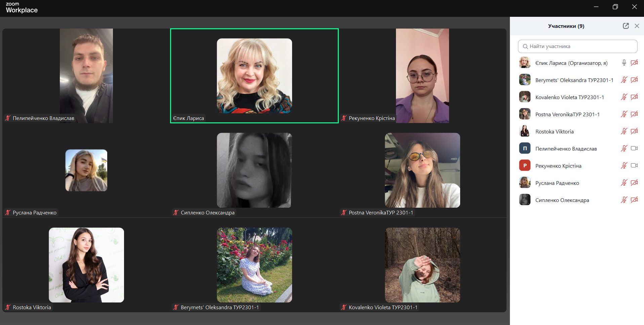Select Postna Veronika avatar in participants list
The image size is (644, 325).
[x=525, y=114]
